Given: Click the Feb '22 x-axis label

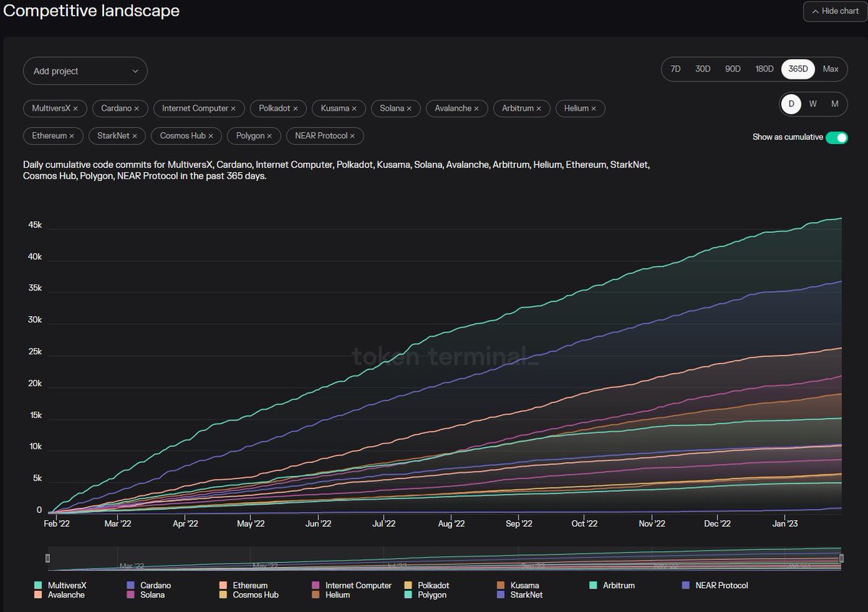Looking at the screenshot, I should pos(57,524).
